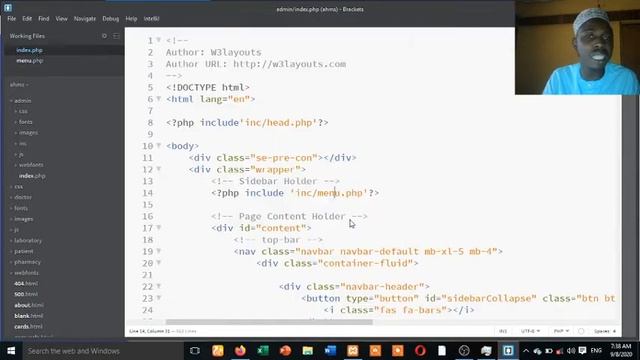Expand the pharmacy folder

(27, 262)
